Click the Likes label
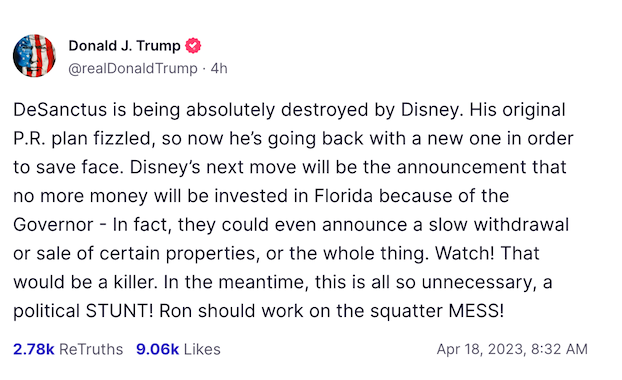 (x=202, y=349)
